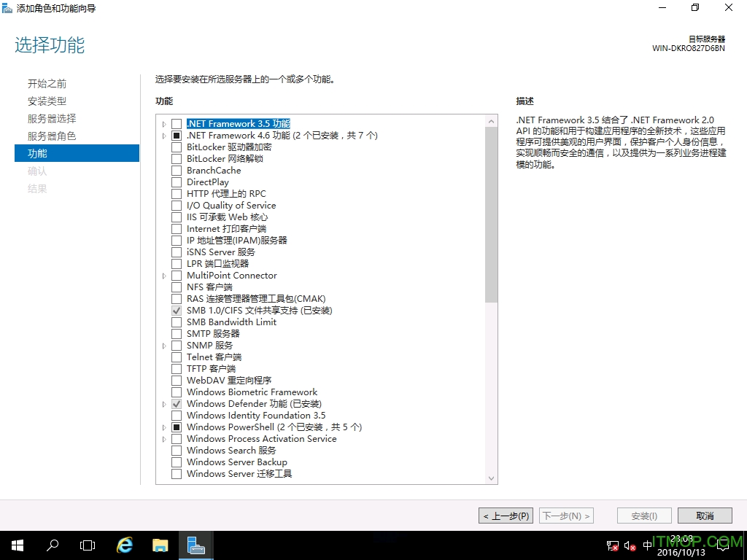Open the Windows Start menu

17,545
